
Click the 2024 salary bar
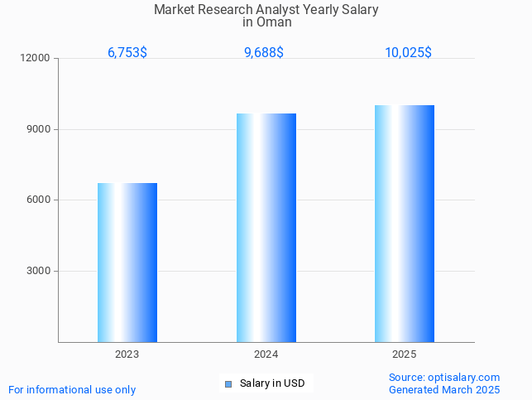[266, 228]
